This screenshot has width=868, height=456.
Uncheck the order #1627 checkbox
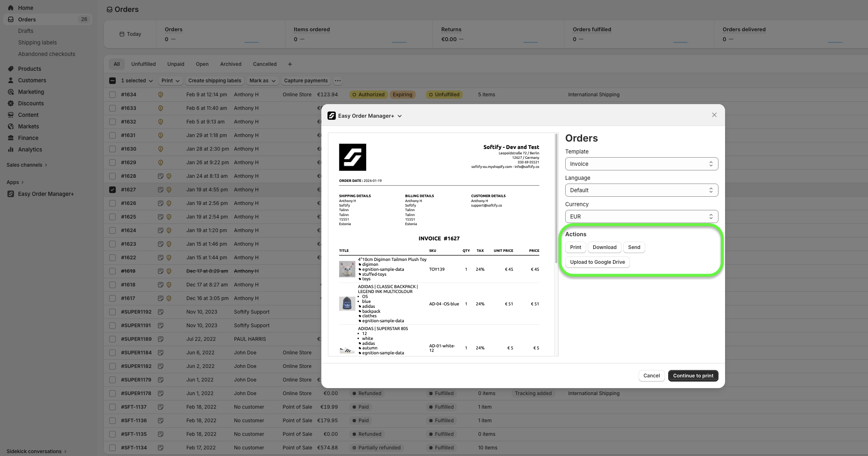click(112, 190)
